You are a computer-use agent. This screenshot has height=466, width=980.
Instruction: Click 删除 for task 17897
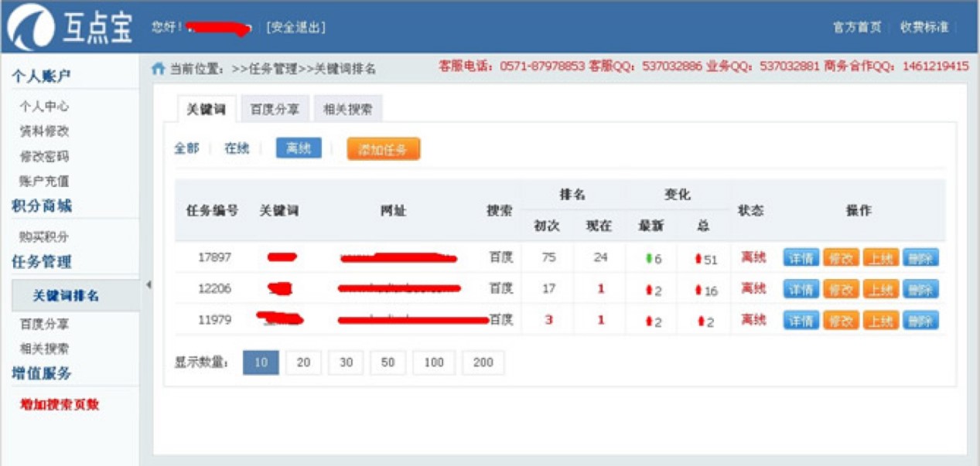click(920, 258)
